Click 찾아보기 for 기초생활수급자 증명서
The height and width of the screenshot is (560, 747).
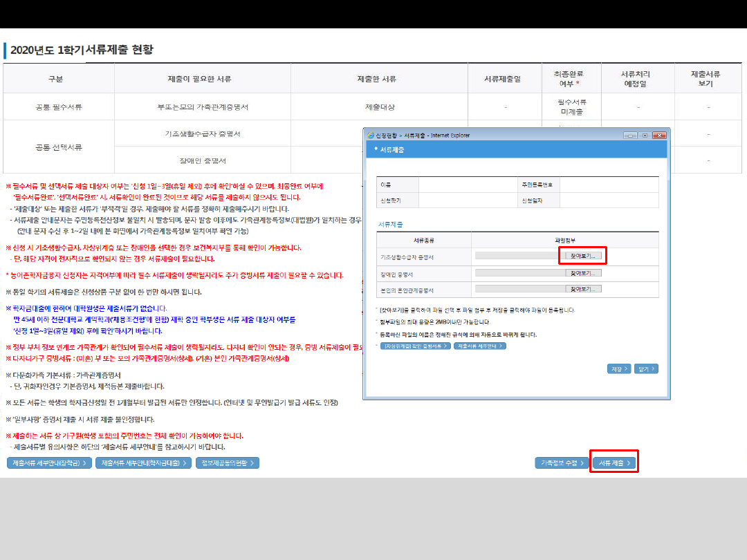tap(583, 256)
